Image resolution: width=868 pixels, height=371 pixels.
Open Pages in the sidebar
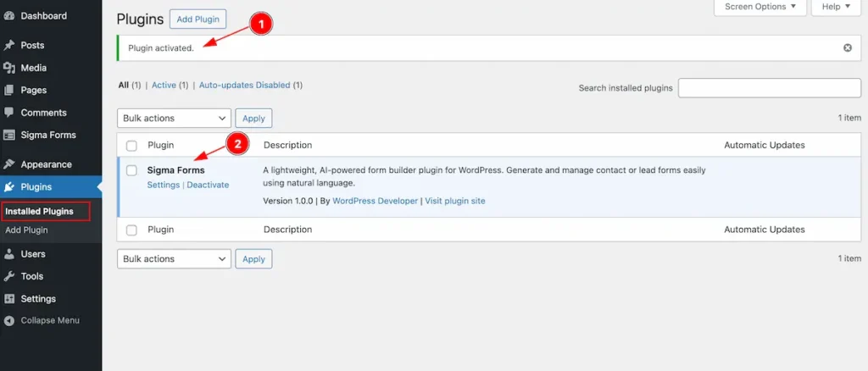(33, 90)
